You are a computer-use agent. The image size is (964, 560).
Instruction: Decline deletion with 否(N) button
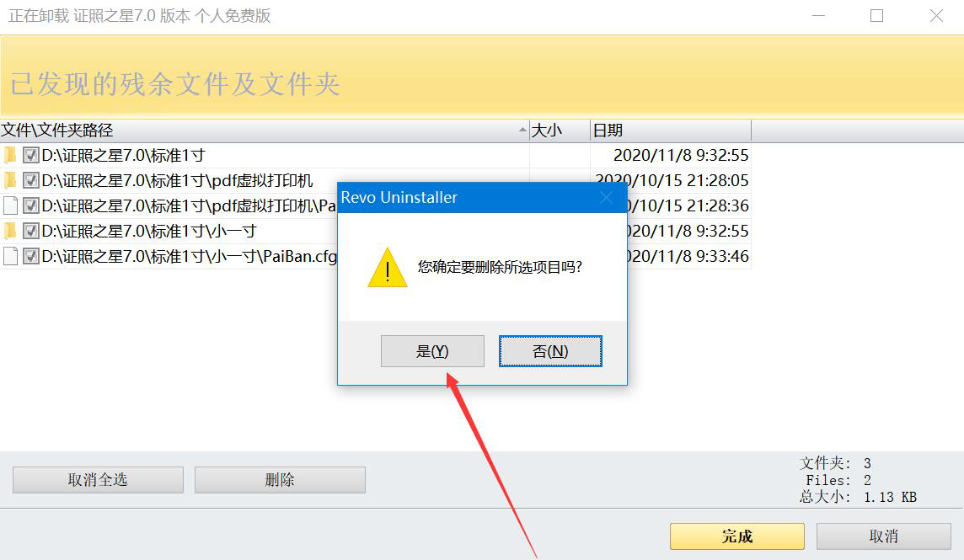tap(550, 351)
